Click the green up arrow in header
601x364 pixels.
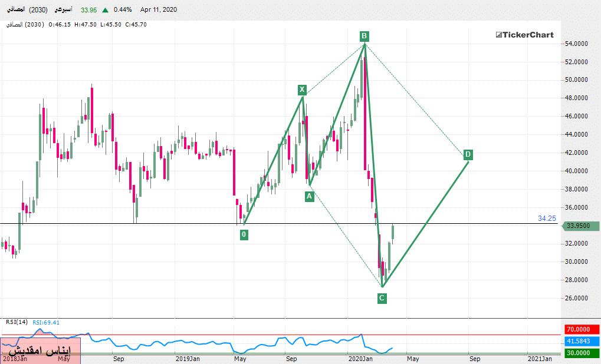tap(104, 10)
